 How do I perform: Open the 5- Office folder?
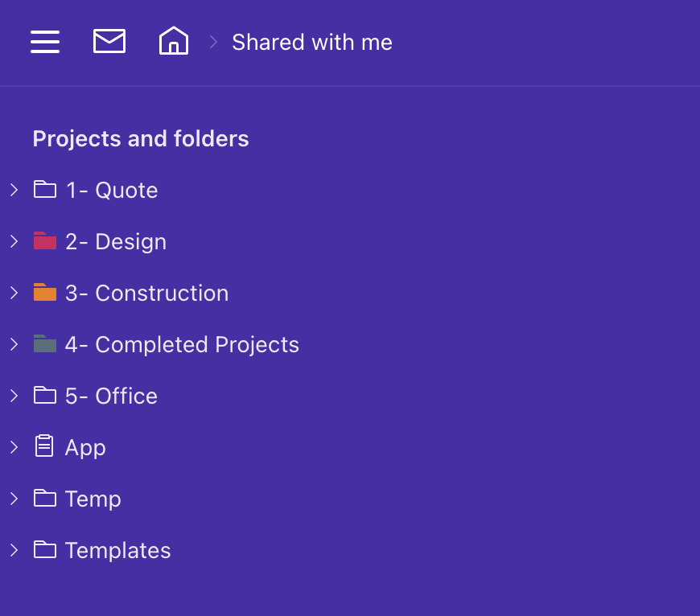111,396
